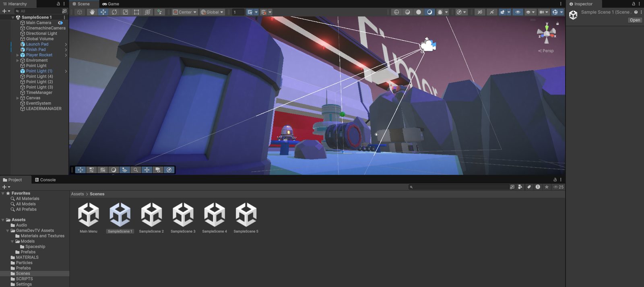Screen dimensions: 644x287
Task: Click Open button in Inspector
Action: pyautogui.click(x=635, y=20)
